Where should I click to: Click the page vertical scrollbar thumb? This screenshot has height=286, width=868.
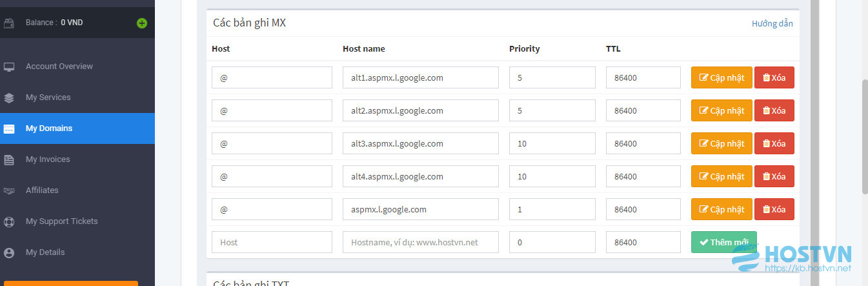point(865,136)
